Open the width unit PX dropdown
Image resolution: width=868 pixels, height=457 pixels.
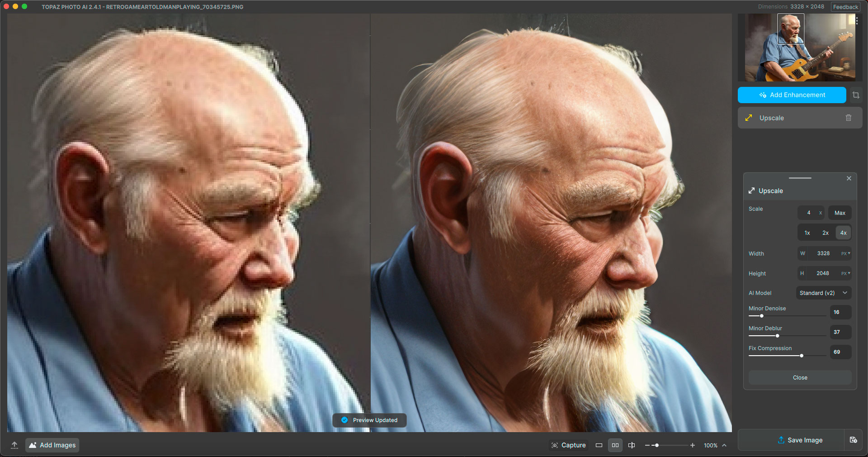point(845,254)
